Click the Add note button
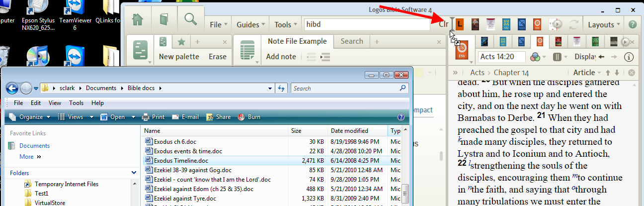644x206 pixels. click(x=281, y=57)
